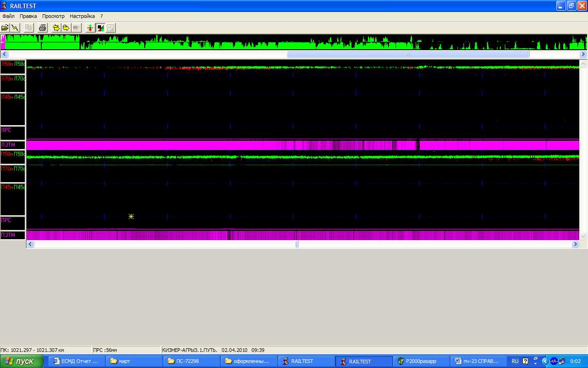Open the ? help menu
Screen dimensions: 588x368
click(x=102, y=16)
